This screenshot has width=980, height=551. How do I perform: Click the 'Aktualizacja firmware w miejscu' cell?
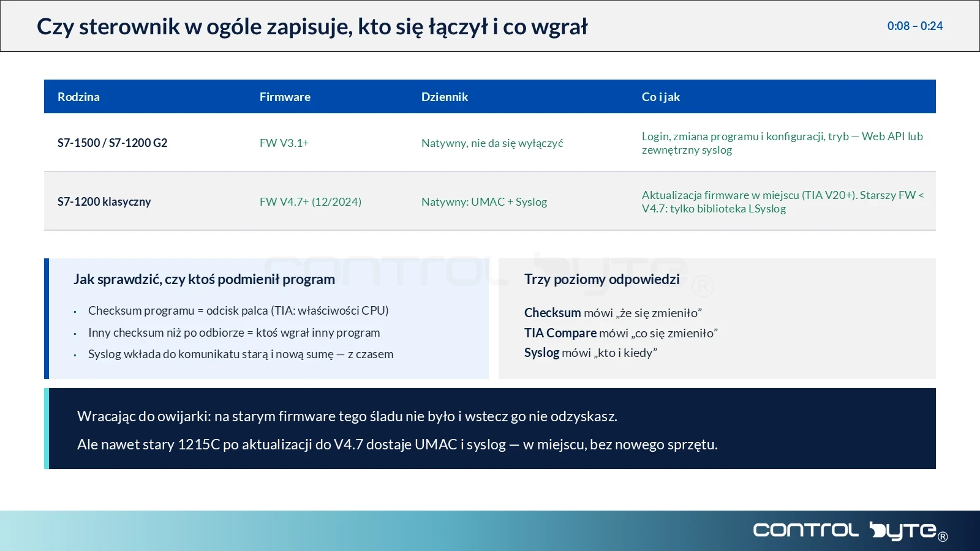[x=783, y=201]
